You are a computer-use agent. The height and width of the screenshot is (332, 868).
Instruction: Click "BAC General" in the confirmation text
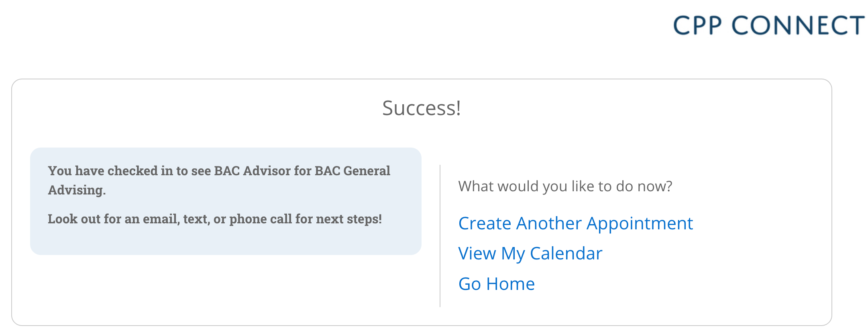352,171
